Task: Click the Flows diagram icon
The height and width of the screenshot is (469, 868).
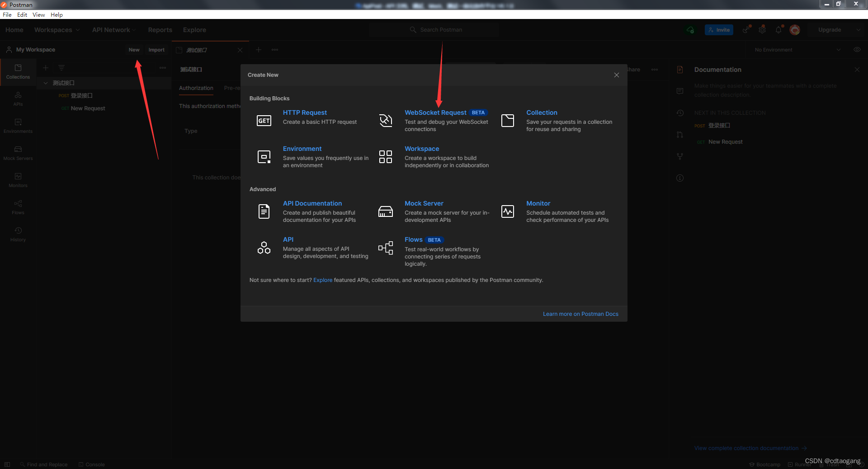Action: coord(386,248)
